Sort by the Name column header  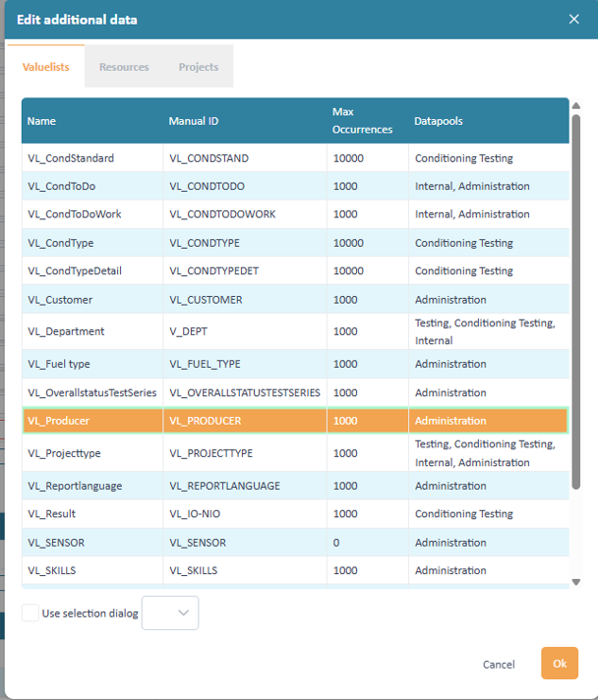(x=92, y=121)
